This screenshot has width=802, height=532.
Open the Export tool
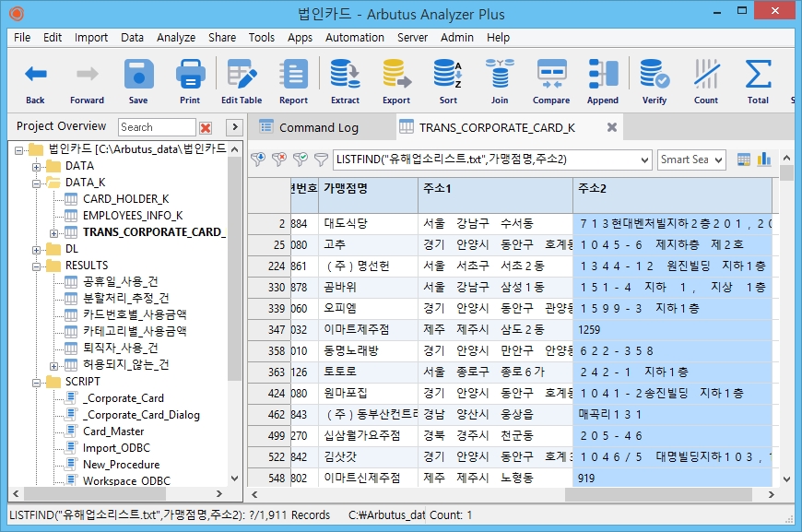coord(396,81)
